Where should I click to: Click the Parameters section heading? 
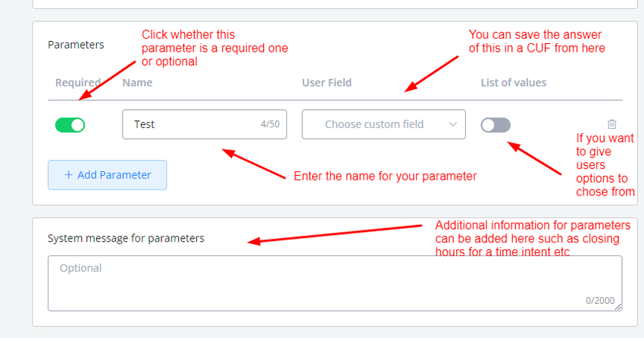click(76, 45)
